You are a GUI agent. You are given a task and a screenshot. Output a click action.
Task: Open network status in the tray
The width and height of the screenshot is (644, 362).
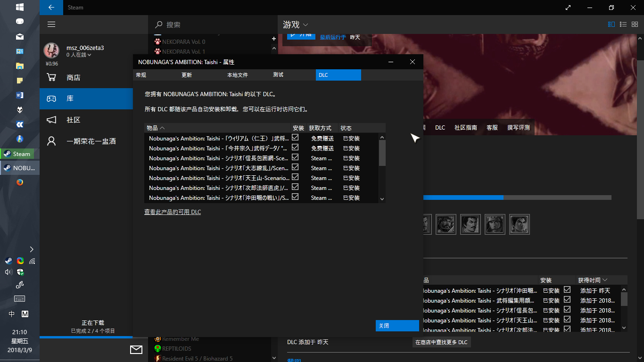click(x=32, y=261)
